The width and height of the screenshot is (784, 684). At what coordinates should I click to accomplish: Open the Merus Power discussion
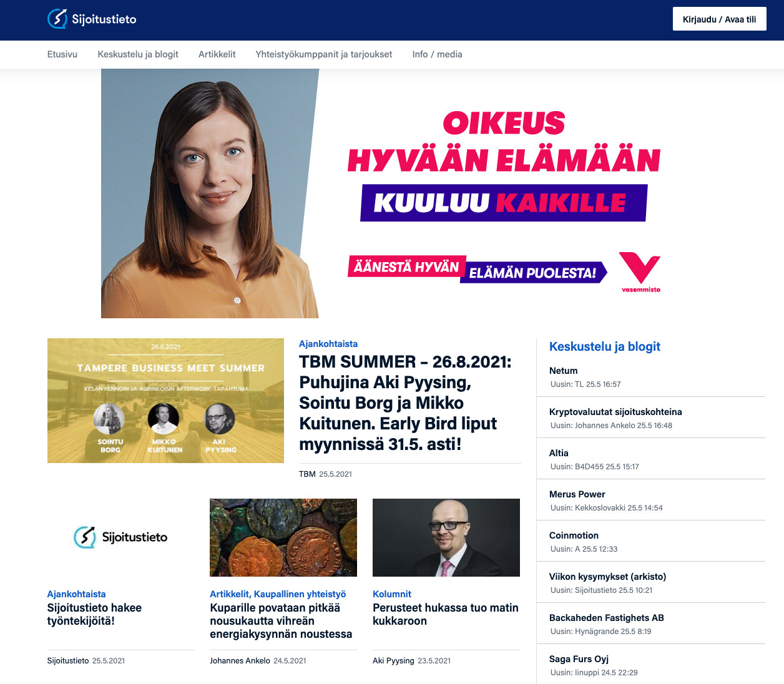point(577,494)
